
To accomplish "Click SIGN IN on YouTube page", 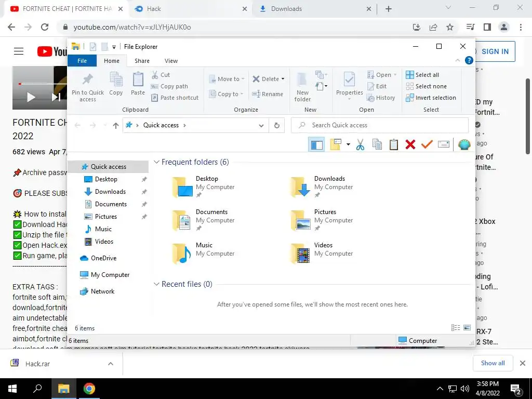I will [x=495, y=51].
